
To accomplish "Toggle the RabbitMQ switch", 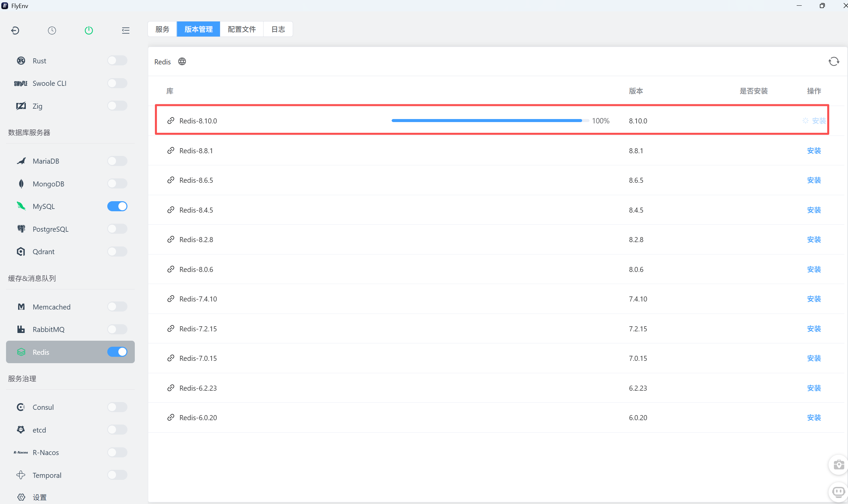I will coord(117,329).
